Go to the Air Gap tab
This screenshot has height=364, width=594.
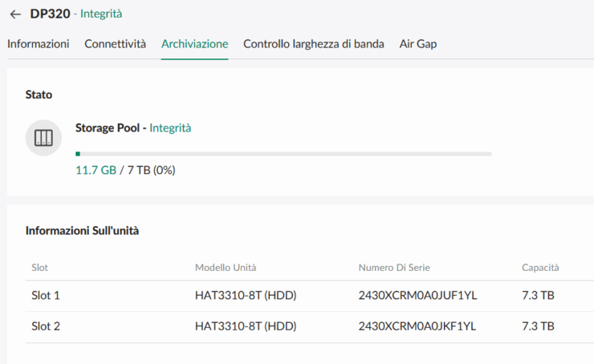(x=417, y=44)
